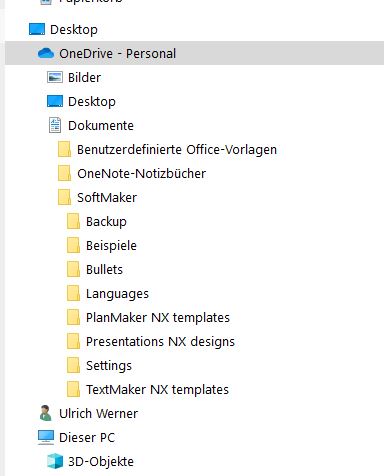384x476 pixels.
Task: Open the TextMaker NX templates label
Action: (x=157, y=390)
